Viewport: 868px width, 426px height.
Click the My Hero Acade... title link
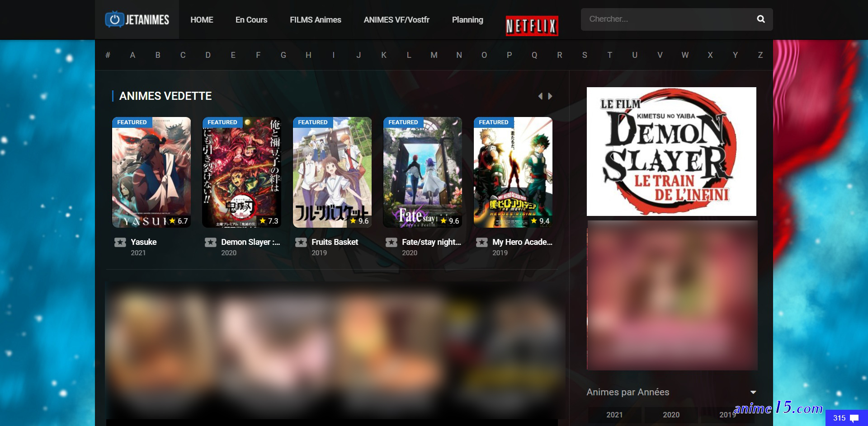point(522,242)
